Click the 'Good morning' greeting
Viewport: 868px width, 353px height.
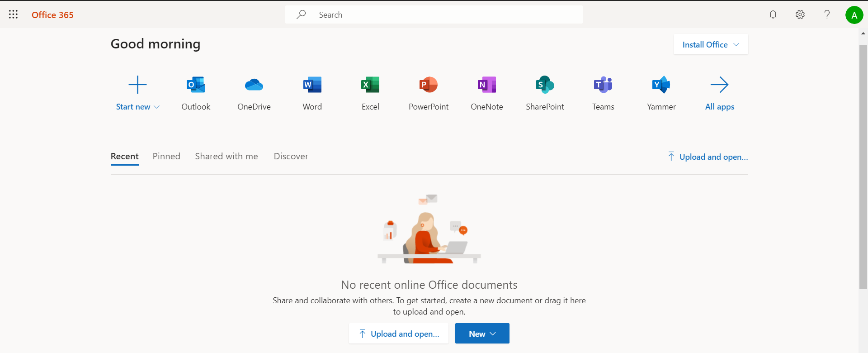(x=156, y=44)
